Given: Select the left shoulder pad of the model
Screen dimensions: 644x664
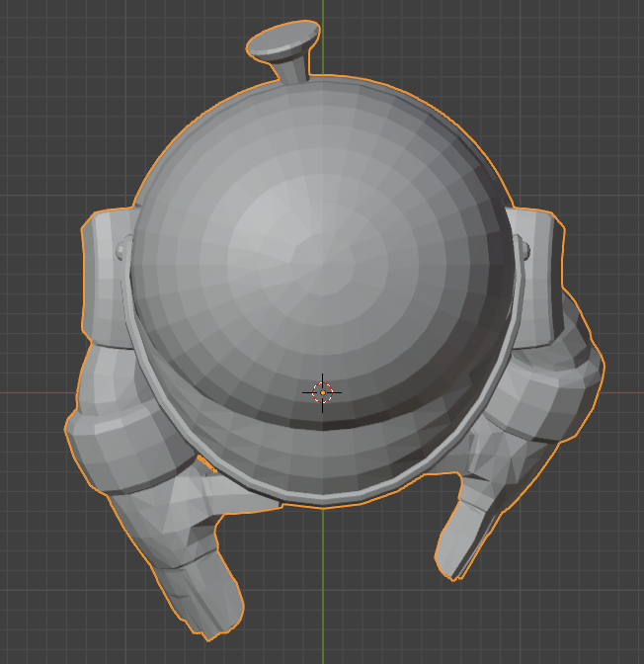Looking at the screenshot, I should tap(107, 278).
